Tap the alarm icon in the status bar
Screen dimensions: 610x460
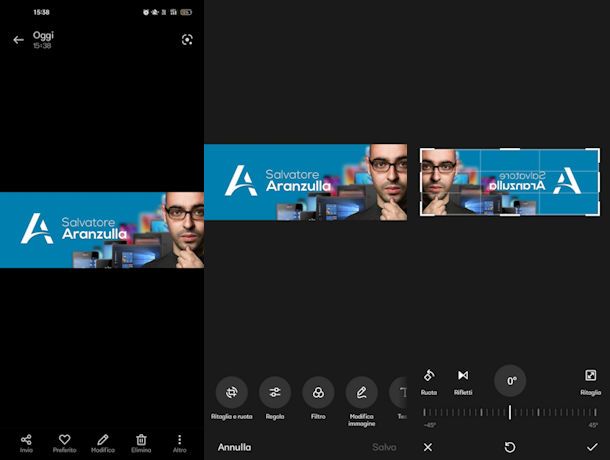point(146,12)
